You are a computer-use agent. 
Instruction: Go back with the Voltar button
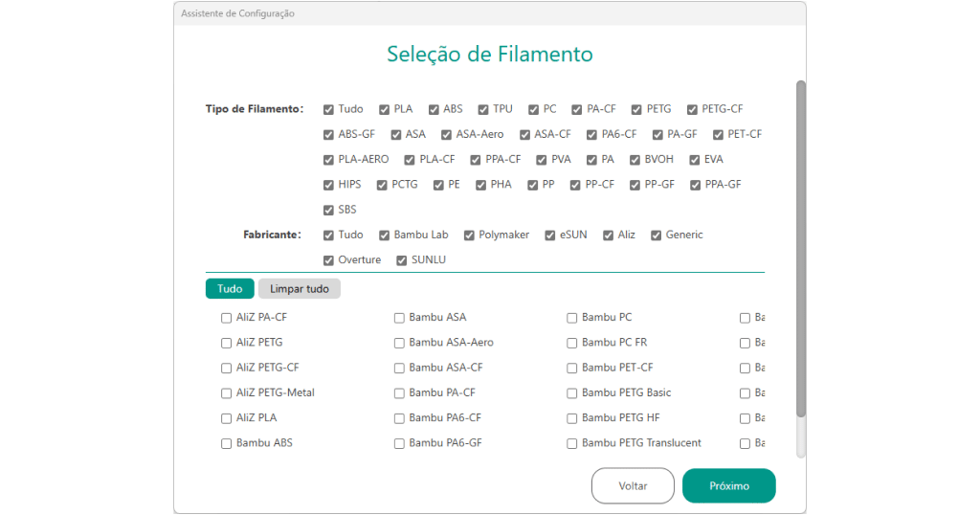(x=633, y=485)
